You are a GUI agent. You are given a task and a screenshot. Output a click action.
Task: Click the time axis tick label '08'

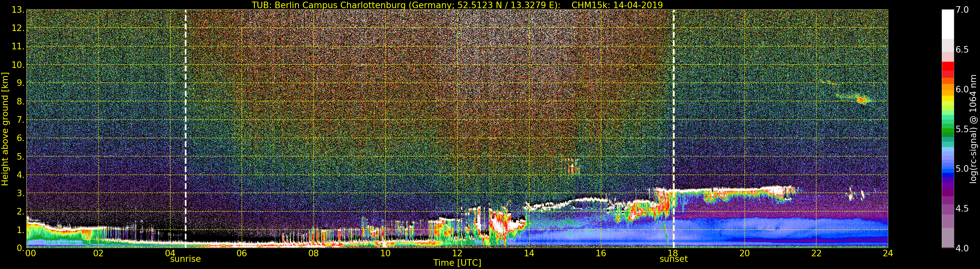pos(313,253)
